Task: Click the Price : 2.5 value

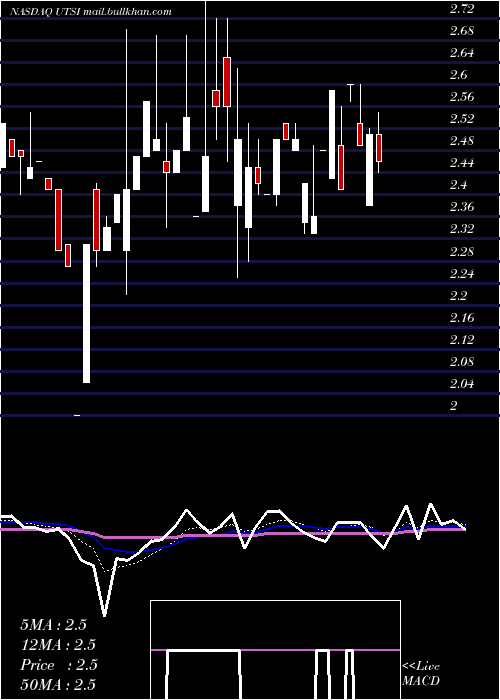Action: 58,665
